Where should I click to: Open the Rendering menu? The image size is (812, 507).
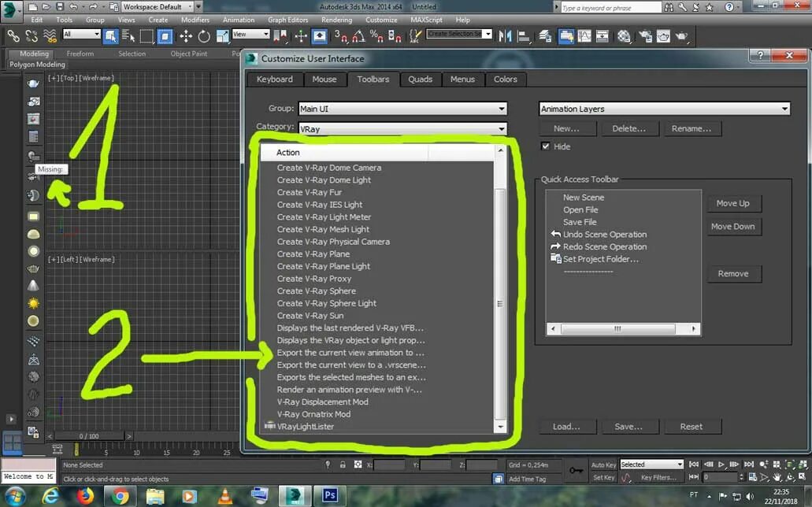(336, 20)
